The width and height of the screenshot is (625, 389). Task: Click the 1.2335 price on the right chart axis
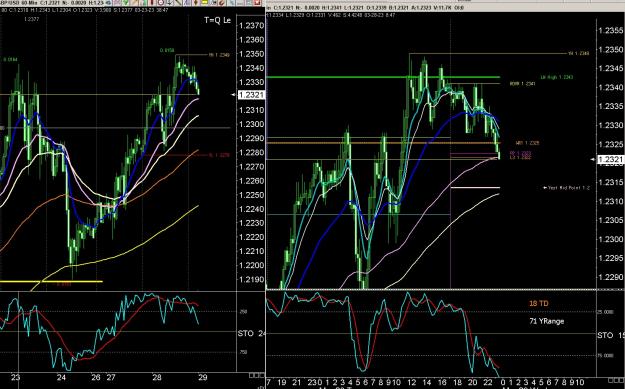pos(611,106)
